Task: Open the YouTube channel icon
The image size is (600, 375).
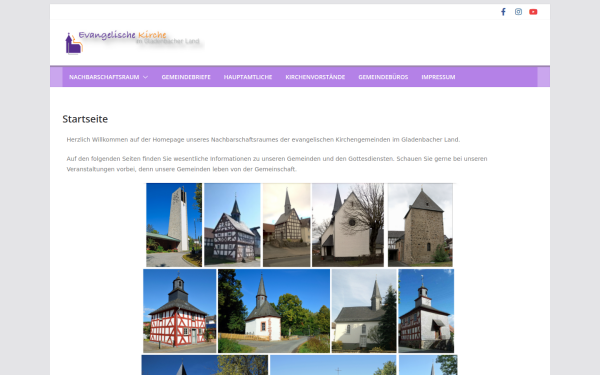Action: coord(533,12)
